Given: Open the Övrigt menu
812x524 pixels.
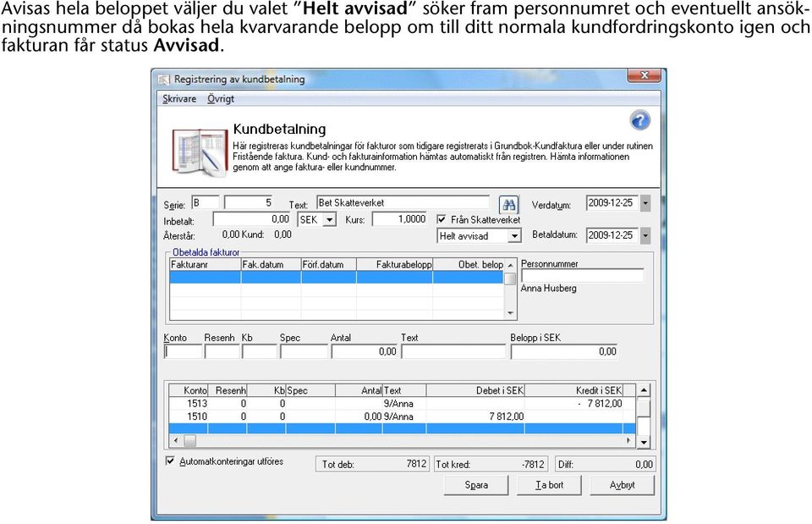Looking at the screenshot, I should click(221, 98).
